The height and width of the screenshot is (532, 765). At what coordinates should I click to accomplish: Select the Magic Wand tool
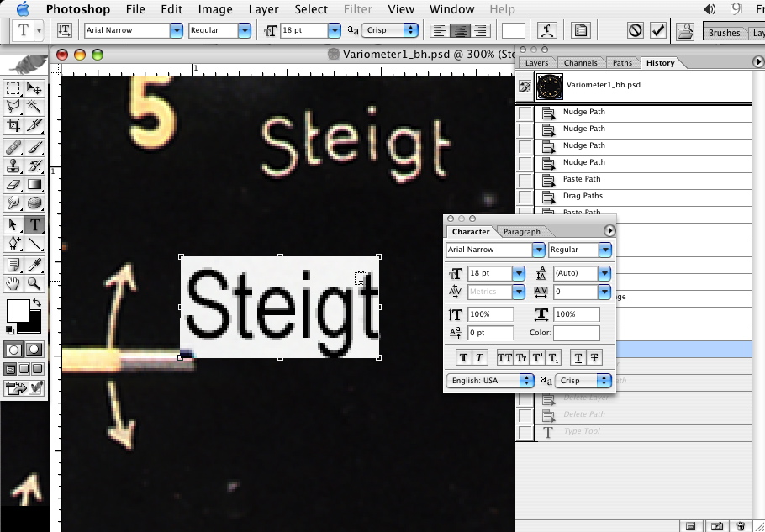[x=34, y=107]
